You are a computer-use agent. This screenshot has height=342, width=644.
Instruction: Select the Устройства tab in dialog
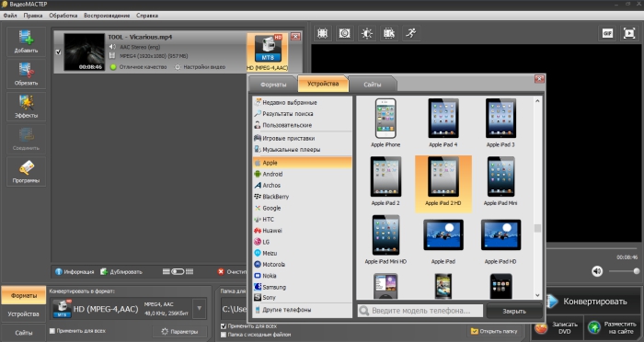point(323,84)
